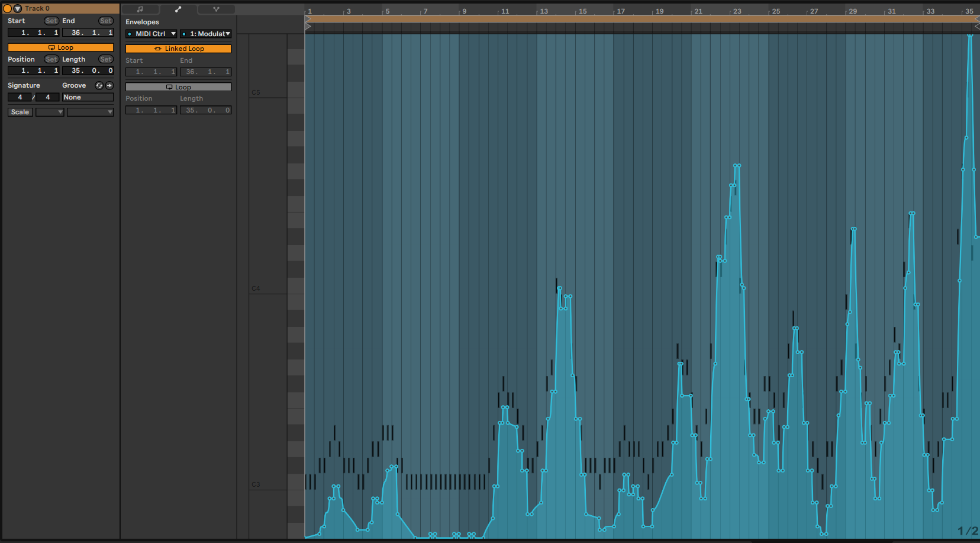Click the Track 0 clip title bar
980x543 pixels.
pyautogui.click(x=60, y=9)
